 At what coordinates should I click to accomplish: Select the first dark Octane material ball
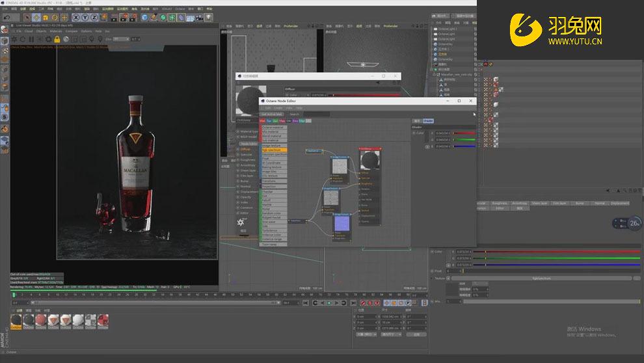[16, 320]
